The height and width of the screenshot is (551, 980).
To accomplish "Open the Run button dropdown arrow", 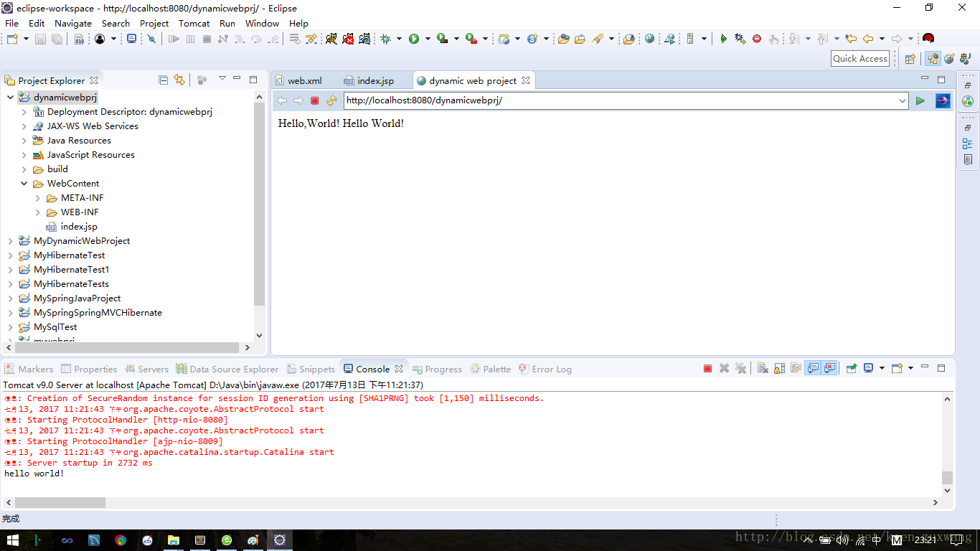I will pyautogui.click(x=428, y=39).
